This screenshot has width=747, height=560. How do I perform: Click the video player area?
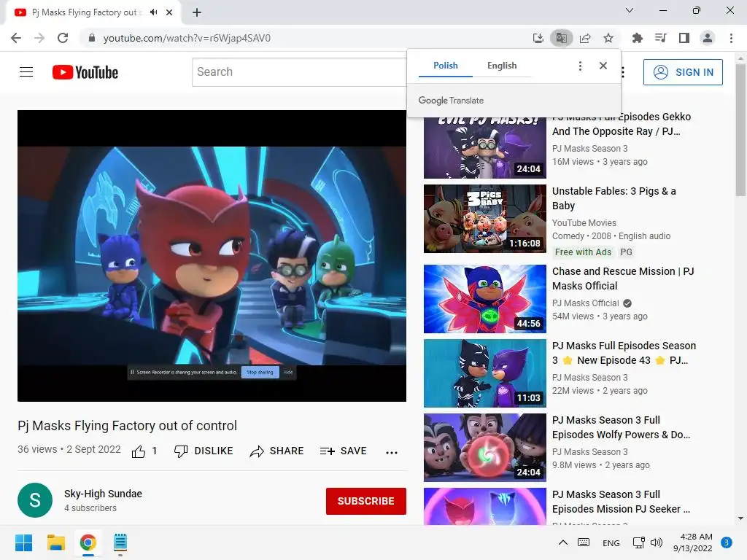click(212, 256)
